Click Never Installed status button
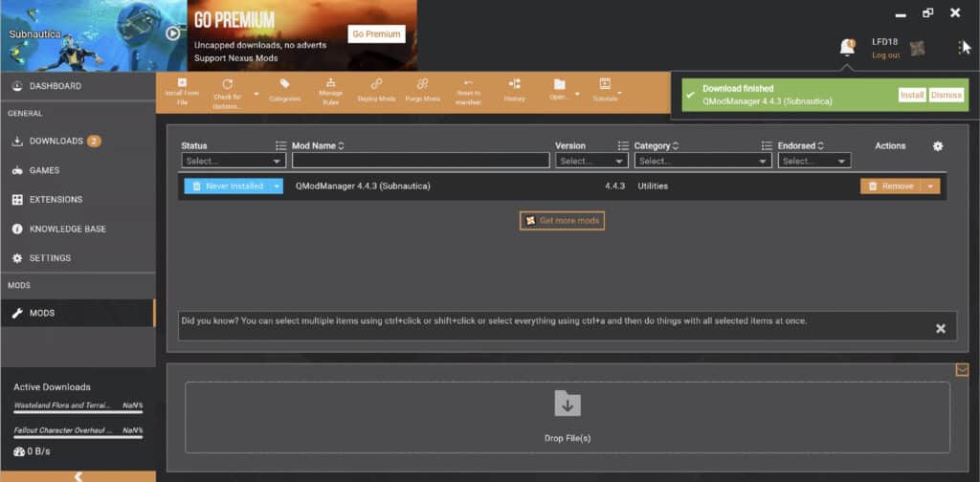Viewport: 980px width, 482px height. coord(227,186)
